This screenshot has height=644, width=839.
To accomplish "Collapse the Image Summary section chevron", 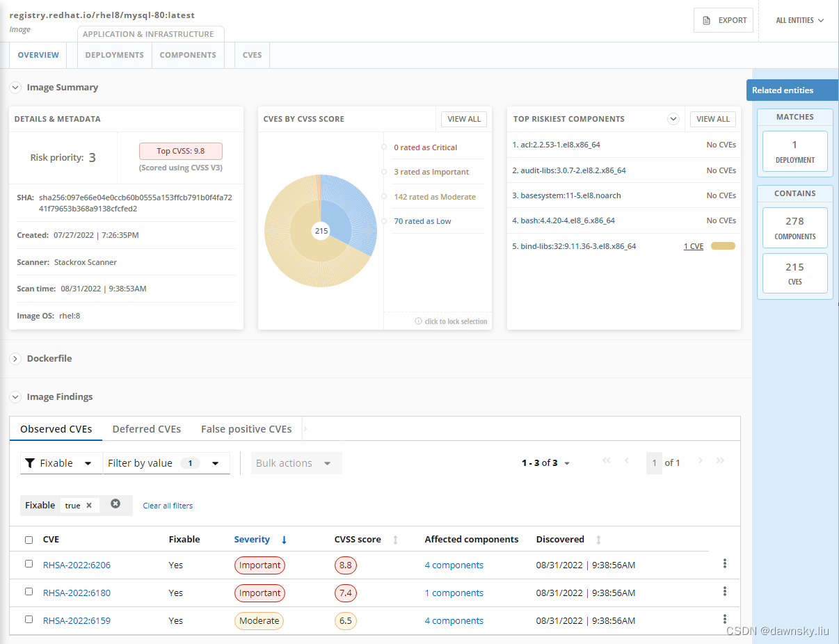I will [x=15, y=88].
